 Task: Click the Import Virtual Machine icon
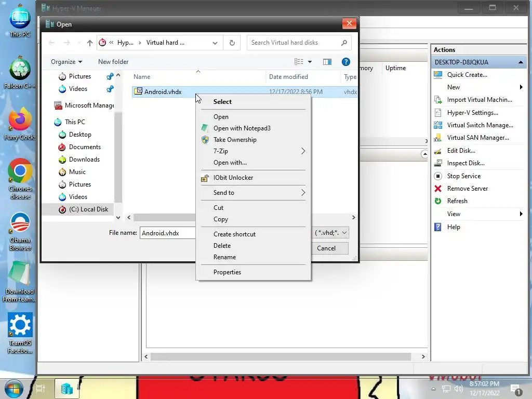click(x=437, y=100)
